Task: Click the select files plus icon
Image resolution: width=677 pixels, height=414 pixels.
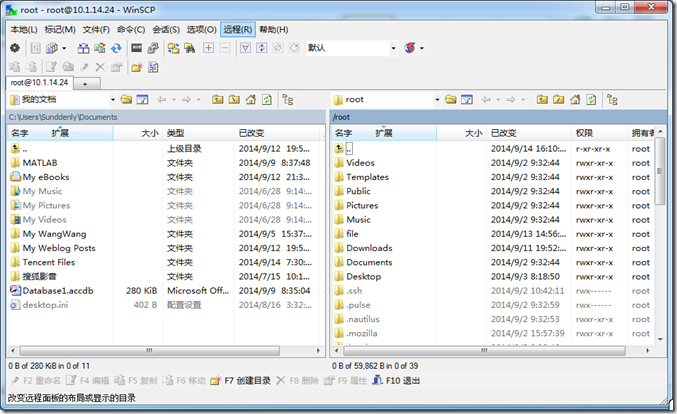Action: pos(209,48)
